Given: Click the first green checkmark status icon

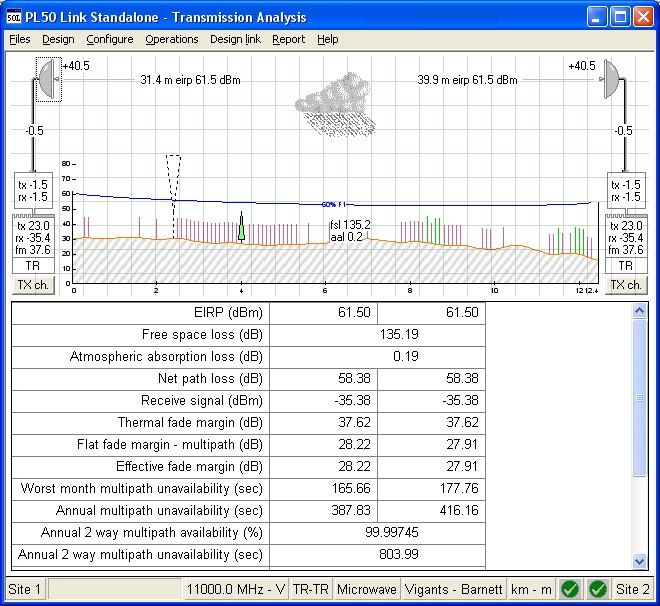Looking at the screenshot, I should (x=570, y=589).
